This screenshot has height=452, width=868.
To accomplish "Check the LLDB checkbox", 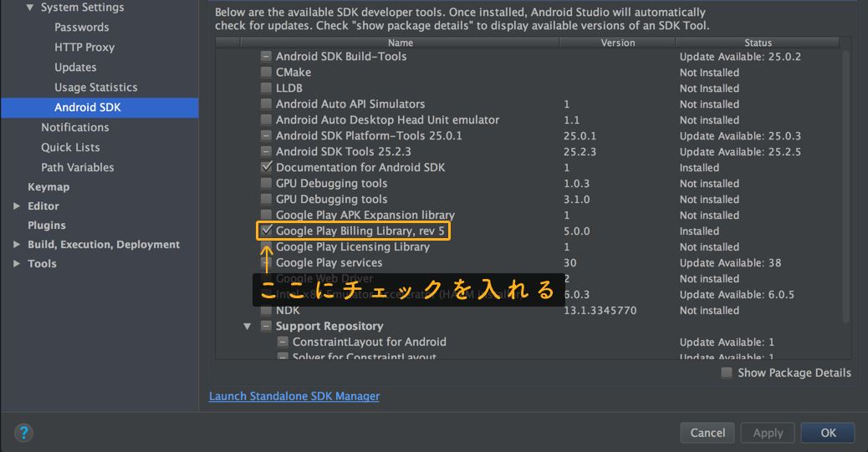I will [266, 88].
